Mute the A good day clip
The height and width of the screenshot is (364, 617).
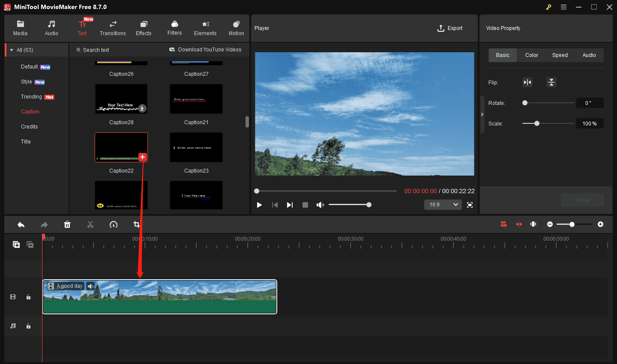pyautogui.click(x=90, y=286)
